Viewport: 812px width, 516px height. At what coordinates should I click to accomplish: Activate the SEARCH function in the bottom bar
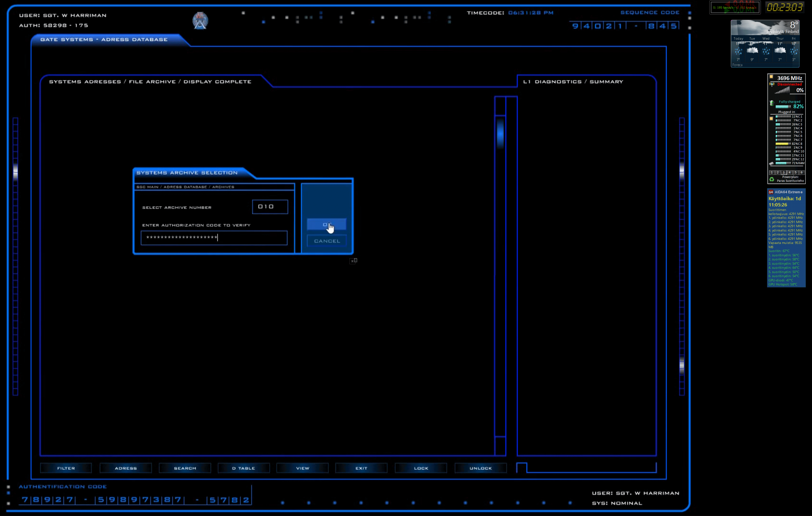coord(185,468)
